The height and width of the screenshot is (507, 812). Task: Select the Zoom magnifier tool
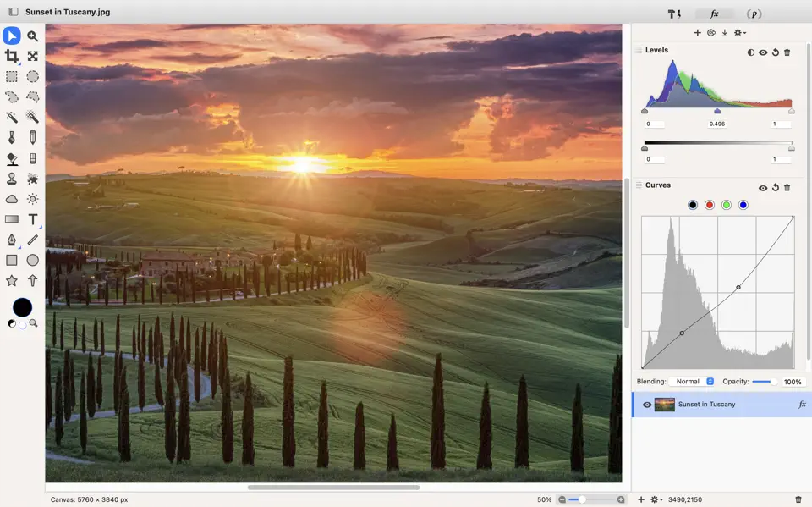pyautogui.click(x=33, y=36)
